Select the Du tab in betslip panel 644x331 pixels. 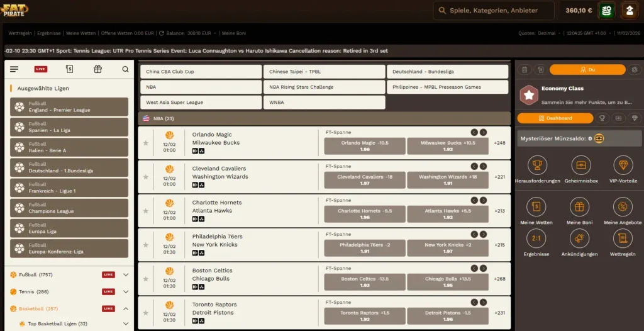[587, 69]
